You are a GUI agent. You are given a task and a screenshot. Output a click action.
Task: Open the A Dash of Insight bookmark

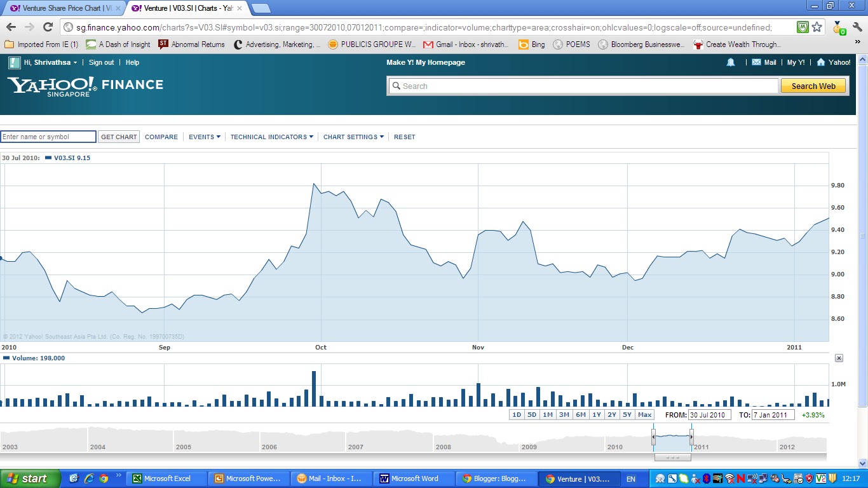(x=118, y=44)
